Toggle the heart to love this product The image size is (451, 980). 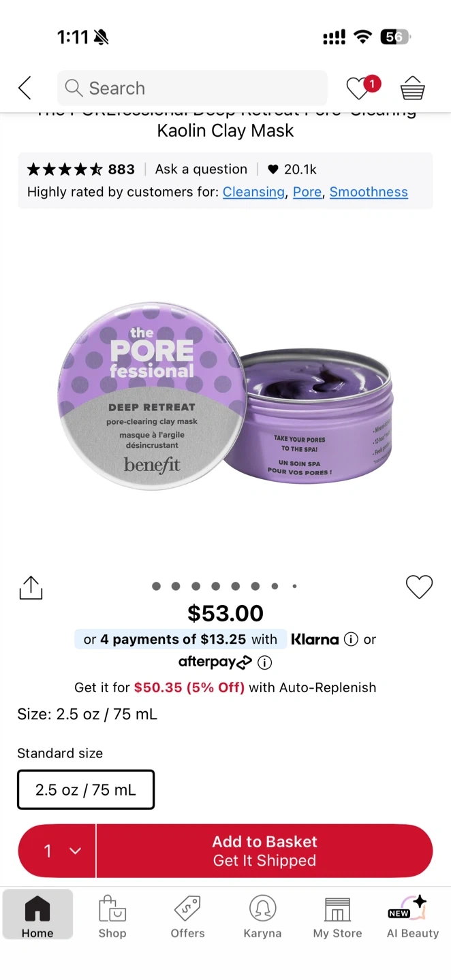419,587
